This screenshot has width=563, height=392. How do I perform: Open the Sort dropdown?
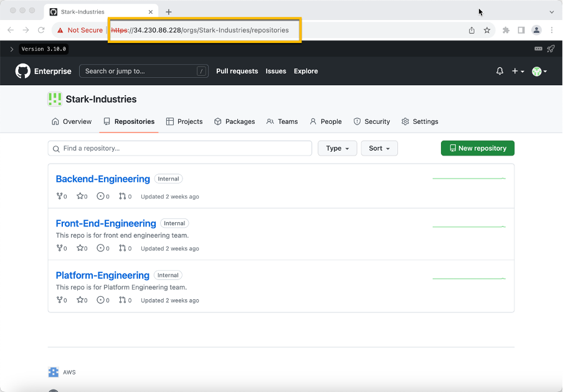pyautogui.click(x=379, y=148)
